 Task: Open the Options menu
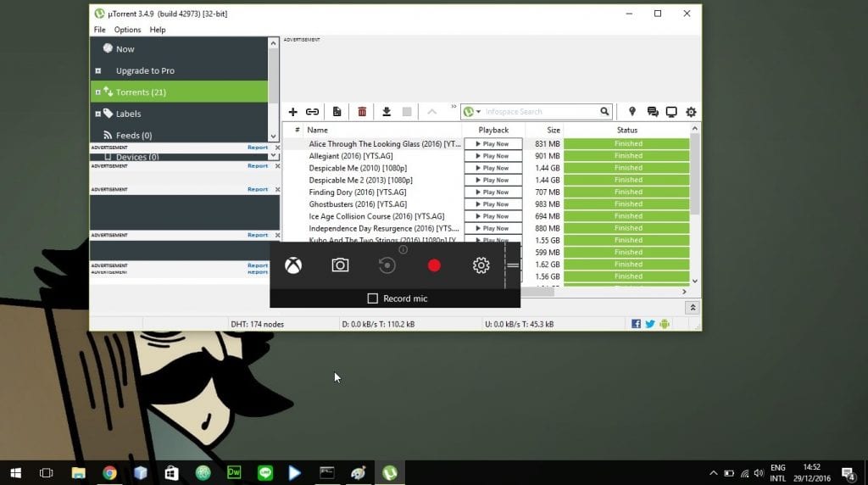click(x=127, y=30)
